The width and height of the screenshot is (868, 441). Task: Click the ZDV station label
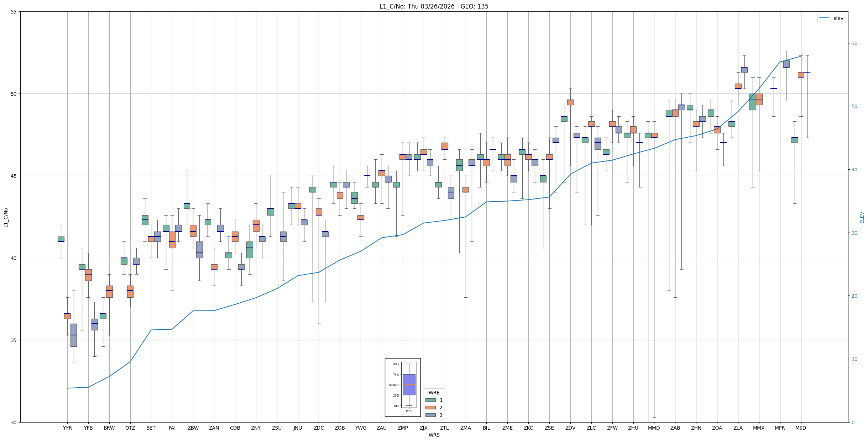(570, 428)
